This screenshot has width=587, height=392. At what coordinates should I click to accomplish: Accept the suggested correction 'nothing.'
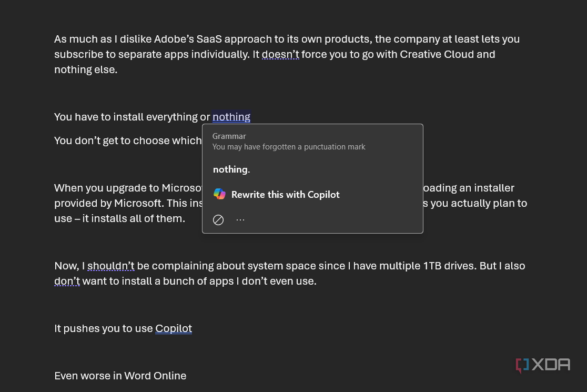click(231, 169)
